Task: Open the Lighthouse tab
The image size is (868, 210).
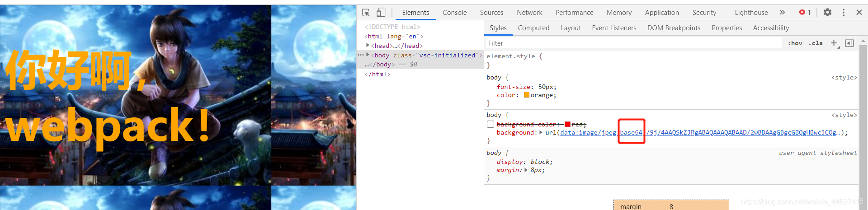Action: click(751, 13)
